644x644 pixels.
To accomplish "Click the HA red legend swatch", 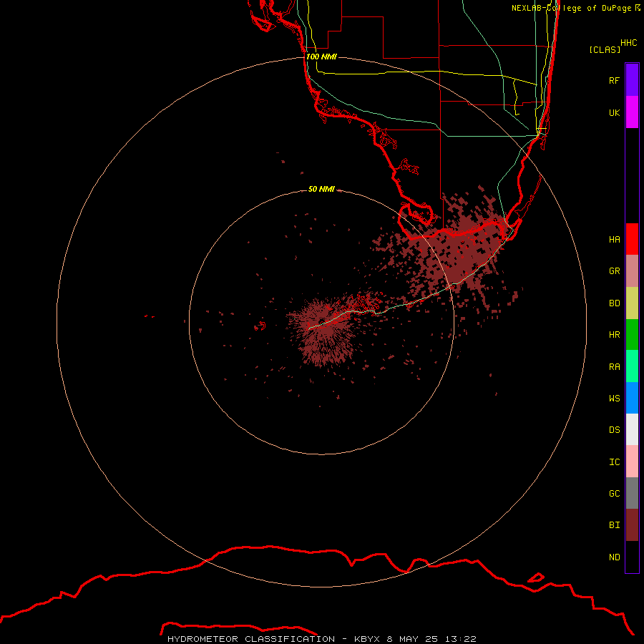I will pos(632,239).
